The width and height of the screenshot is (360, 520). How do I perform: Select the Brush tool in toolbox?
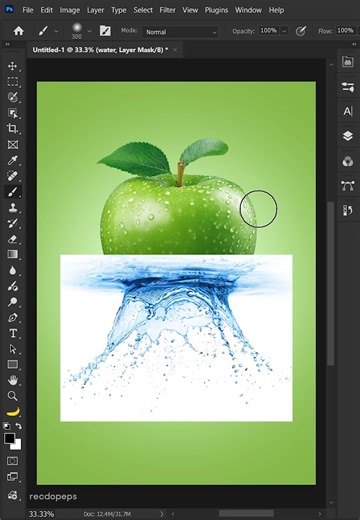[13, 192]
